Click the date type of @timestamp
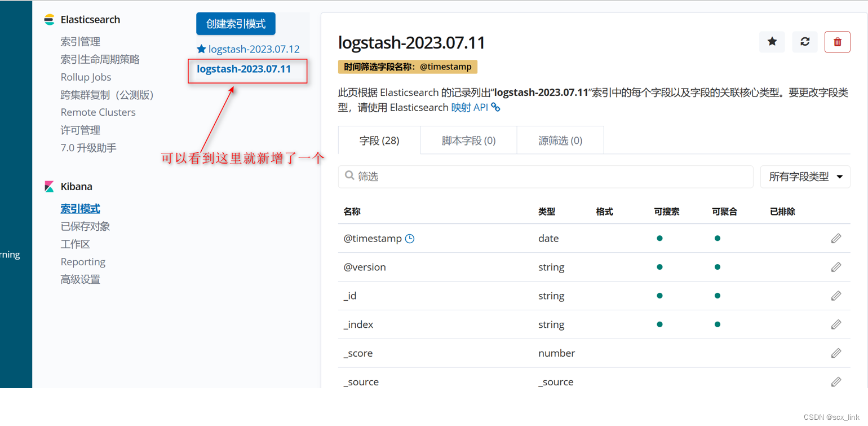Image resolution: width=868 pixels, height=426 pixels. click(548, 239)
